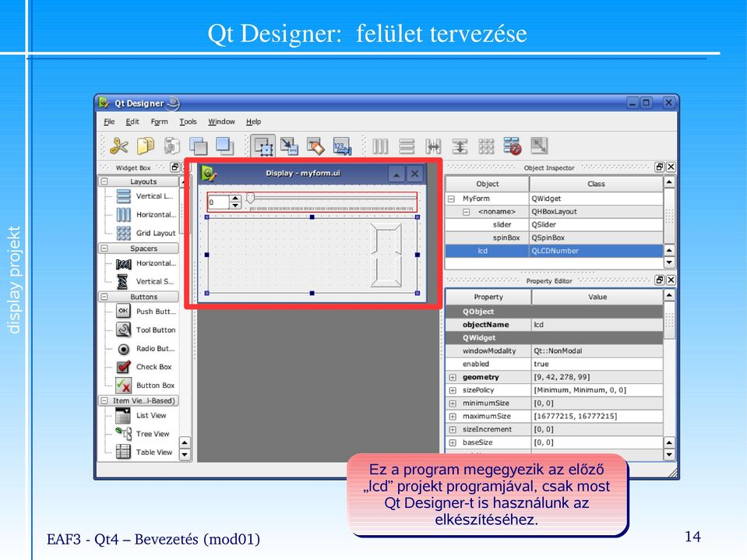Screen dimensions: 747x560
Task: Collapse the Buttons category in Widget Box
Action: tap(104, 297)
